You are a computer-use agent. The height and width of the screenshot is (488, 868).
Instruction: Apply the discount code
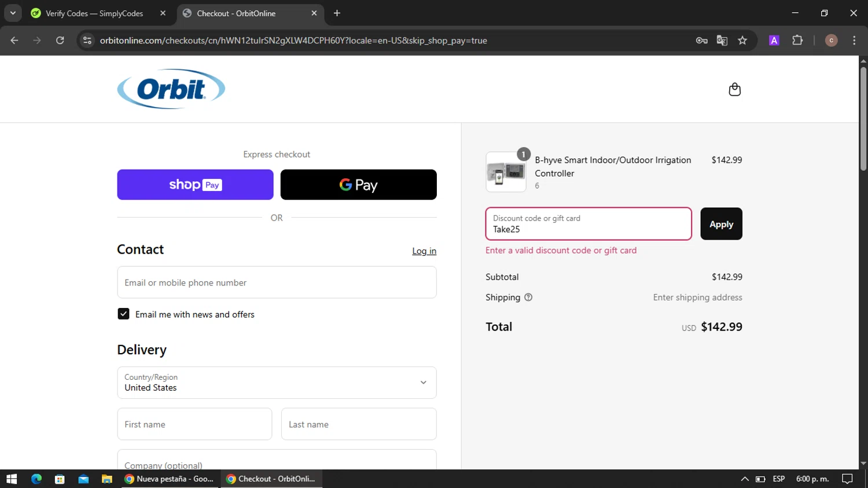pyautogui.click(x=721, y=224)
